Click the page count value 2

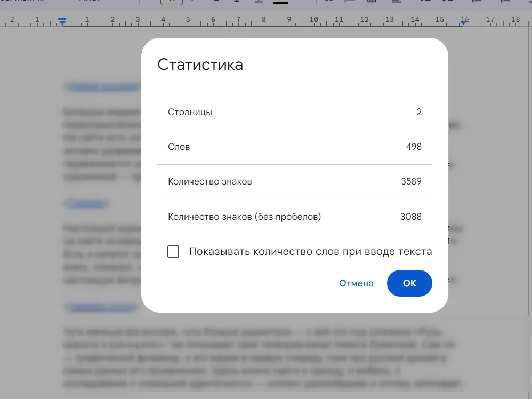pyautogui.click(x=419, y=112)
